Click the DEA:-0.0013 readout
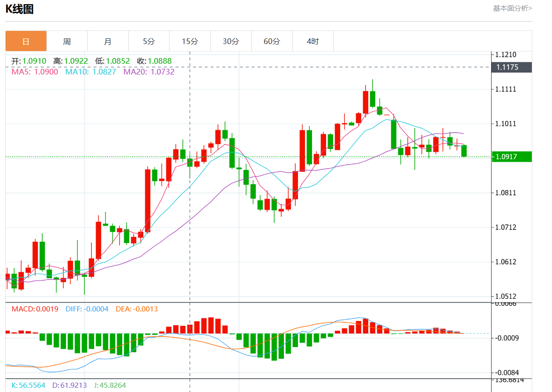The height and width of the screenshot is (392, 552). [136, 309]
